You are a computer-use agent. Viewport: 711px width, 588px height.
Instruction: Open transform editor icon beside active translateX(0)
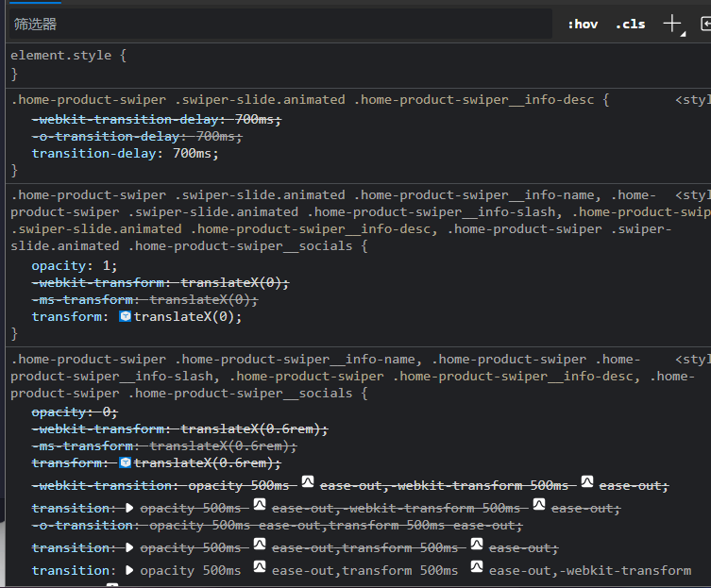126,317
